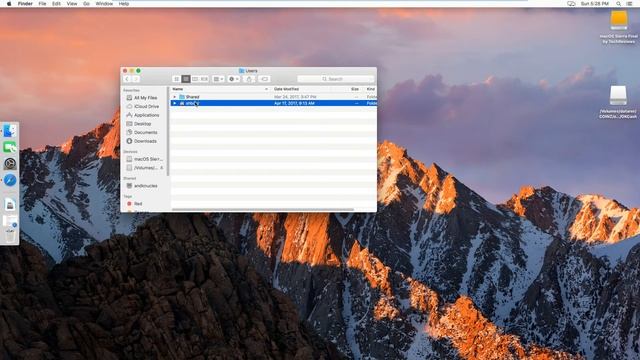The width and height of the screenshot is (640, 360).
Task: Open Documents in sidebar
Action: tap(142, 132)
